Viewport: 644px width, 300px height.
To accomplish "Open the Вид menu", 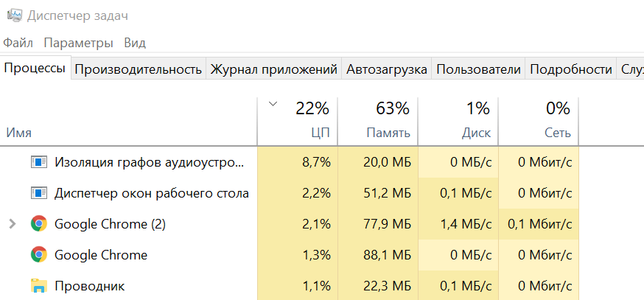I will (x=135, y=42).
